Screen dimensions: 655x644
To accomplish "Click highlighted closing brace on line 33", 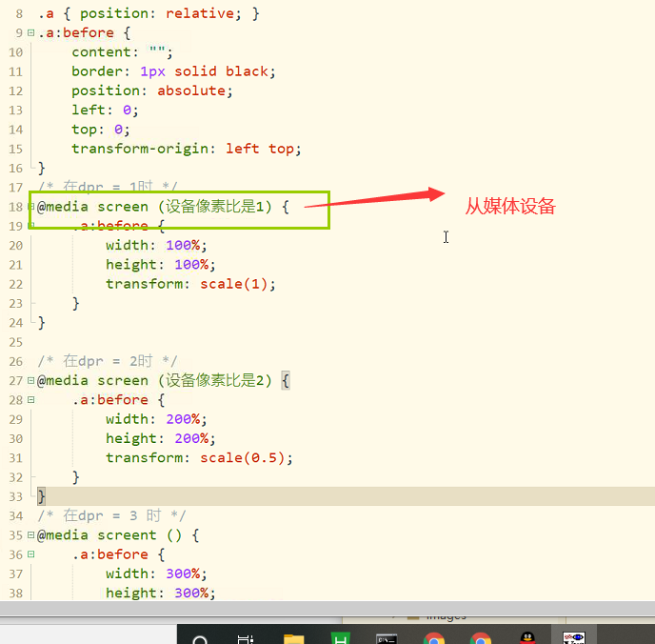I will pos(41,496).
